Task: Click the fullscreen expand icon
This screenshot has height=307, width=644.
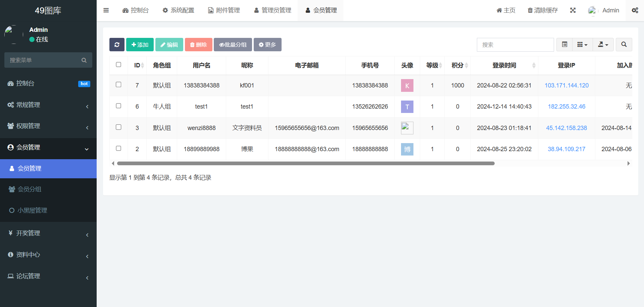Action: [573, 10]
